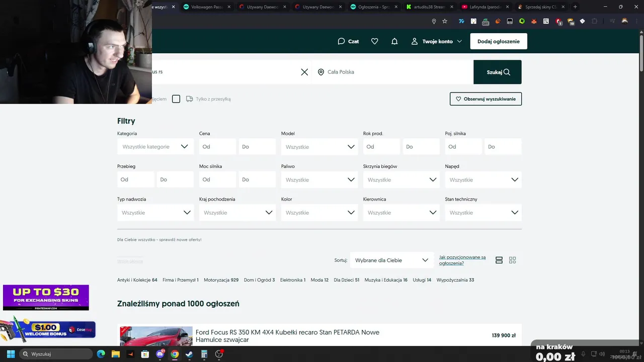Click the speaker volume tray icon
The width and height of the screenshot is (644, 362).
pyautogui.click(x=602, y=354)
